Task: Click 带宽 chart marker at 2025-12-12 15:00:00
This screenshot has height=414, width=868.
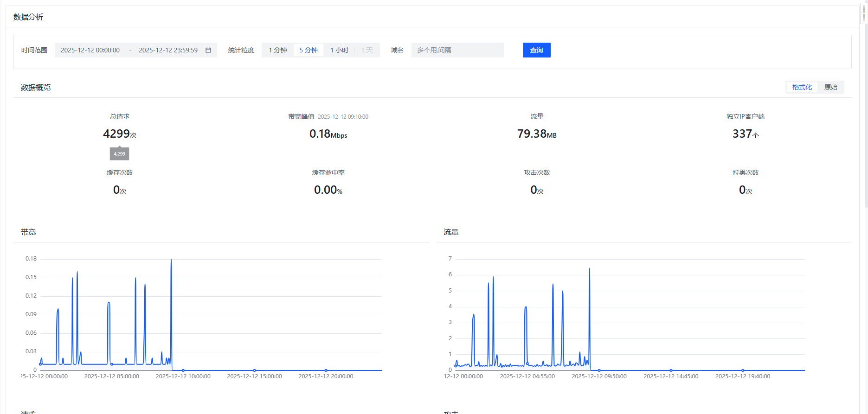Action: coord(255,370)
